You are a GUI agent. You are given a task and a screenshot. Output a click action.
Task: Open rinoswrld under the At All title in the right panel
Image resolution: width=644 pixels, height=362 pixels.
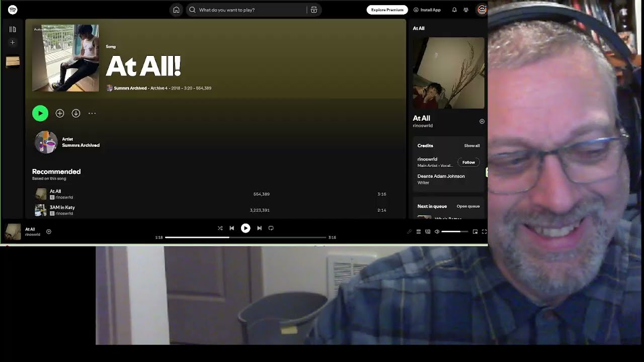tap(423, 126)
